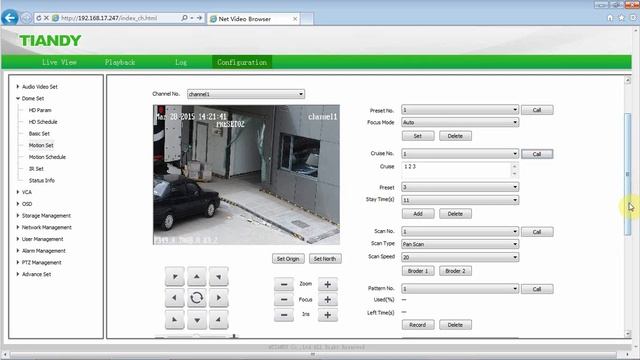Close the Net Video Browser tab
This screenshot has width=640, height=360.
(x=295, y=19)
